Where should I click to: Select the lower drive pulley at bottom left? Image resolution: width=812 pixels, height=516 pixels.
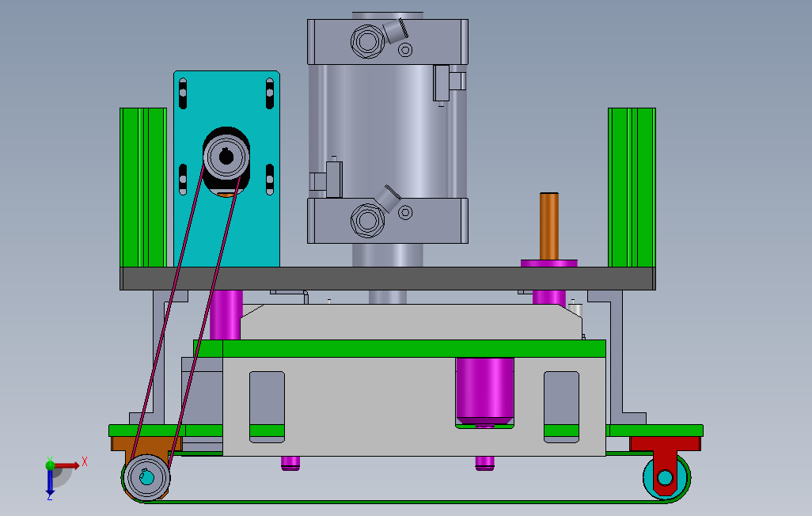click(146, 478)
